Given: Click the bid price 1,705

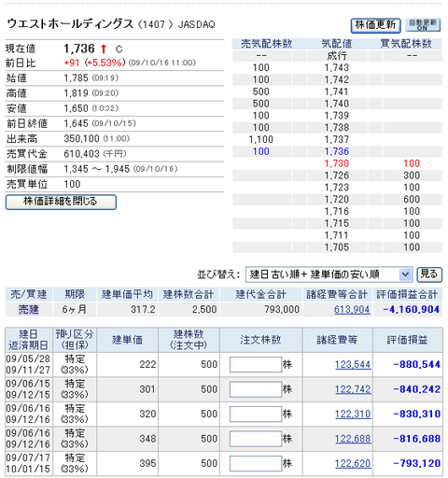Looking at the screenshot, I should pyautogui.click(x=337, y=247).
